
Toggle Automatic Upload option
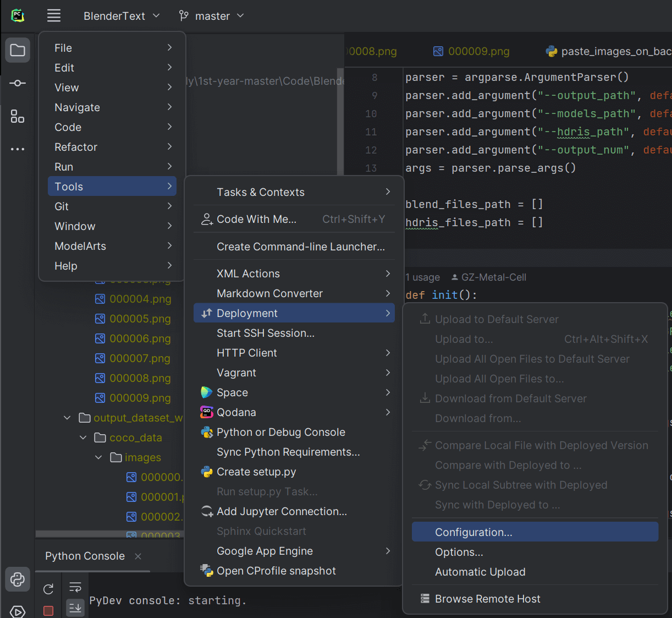pyautogui.click(x=535, y=572)
